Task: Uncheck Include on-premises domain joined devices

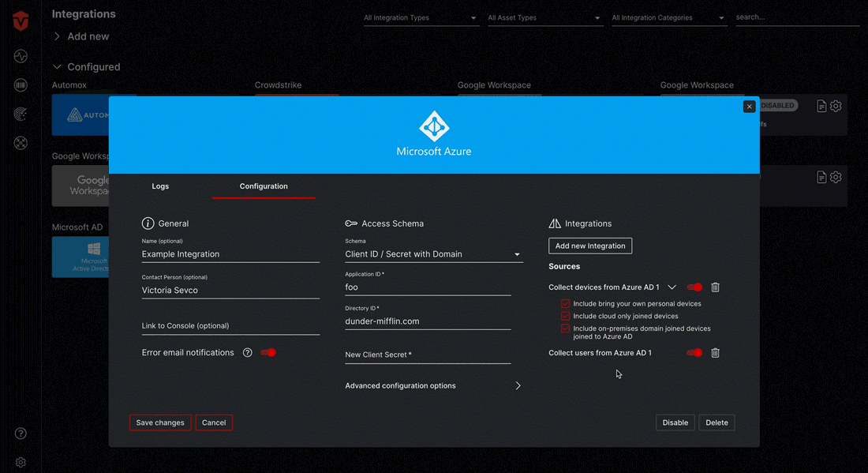Action: point(565,328)
